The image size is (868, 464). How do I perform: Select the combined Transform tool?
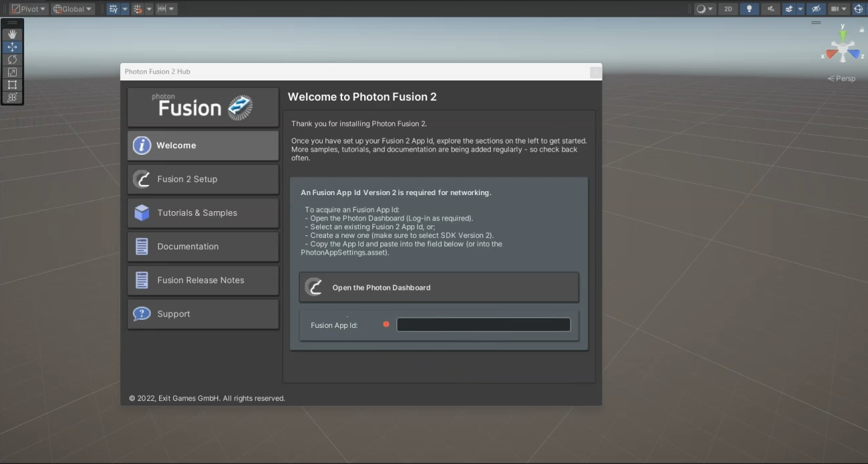pyautogui.click(x=12, y=98)
